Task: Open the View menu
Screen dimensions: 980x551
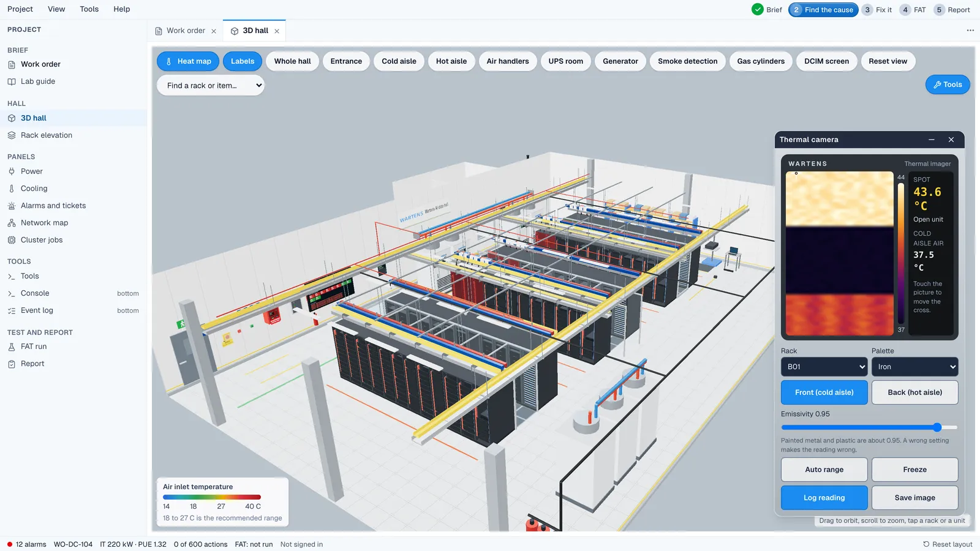Action: coord(56,9)
